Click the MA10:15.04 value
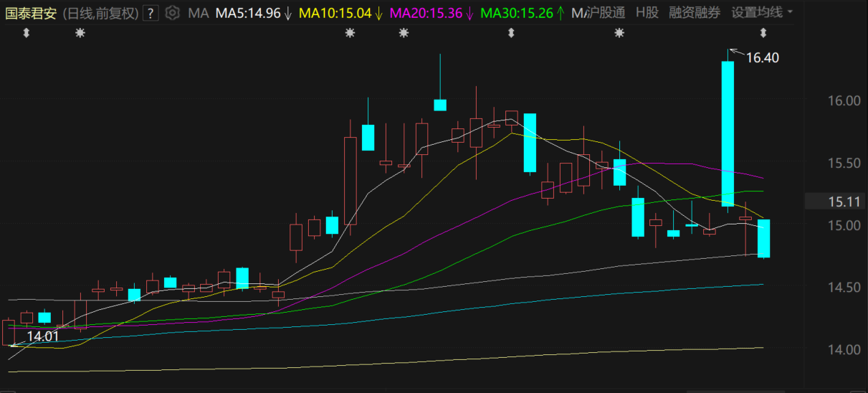Viewport: 868px width, 393px height. pos(335,13)
